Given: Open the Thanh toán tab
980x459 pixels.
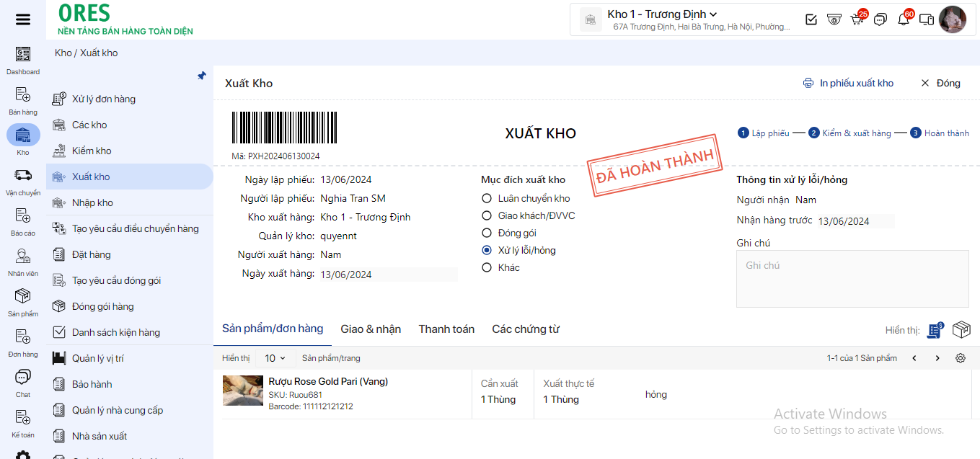Looking at the screenshot, I should coord(446,329).
